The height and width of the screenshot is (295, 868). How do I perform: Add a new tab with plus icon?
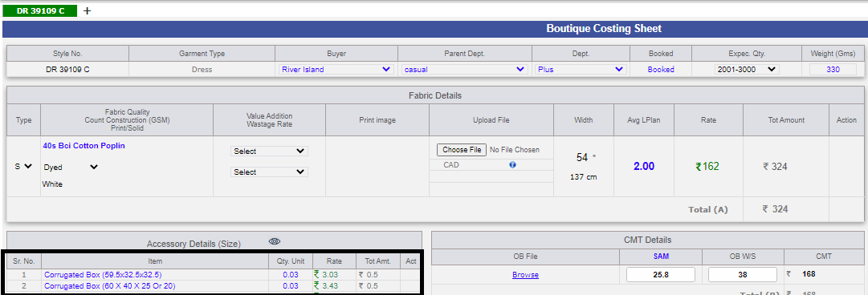87,11
